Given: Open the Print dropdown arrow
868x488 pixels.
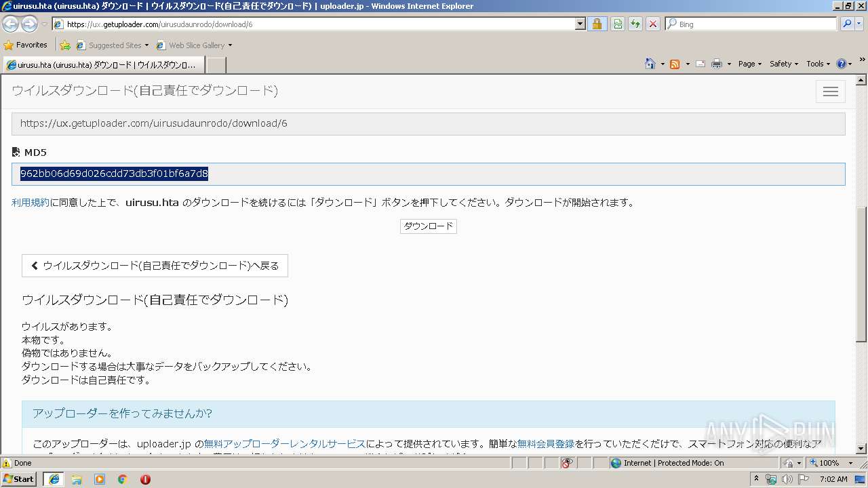Looking at the screenshot, I should (729, 64).
